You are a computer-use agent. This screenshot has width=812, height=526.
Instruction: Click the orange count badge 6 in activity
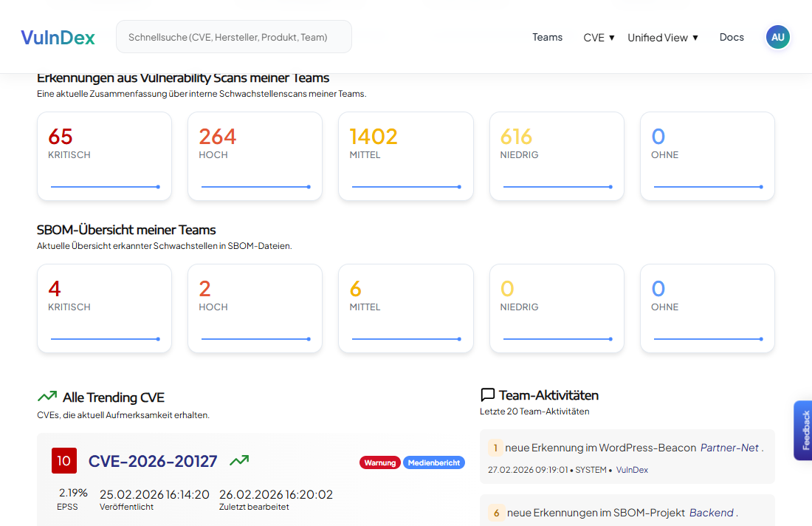(496, 513)
